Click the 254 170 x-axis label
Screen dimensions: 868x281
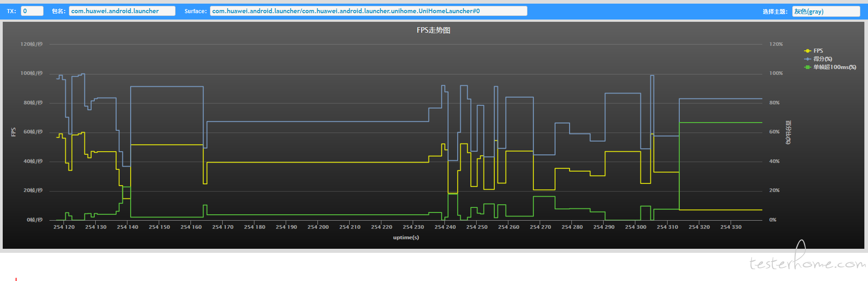click(223, 227)
